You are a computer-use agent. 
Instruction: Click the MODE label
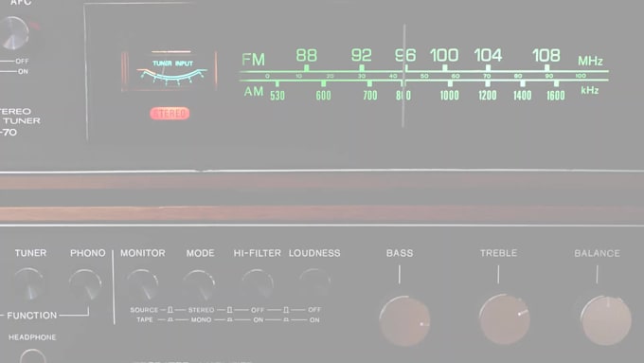pyautogui.click(x=201, y=253)
